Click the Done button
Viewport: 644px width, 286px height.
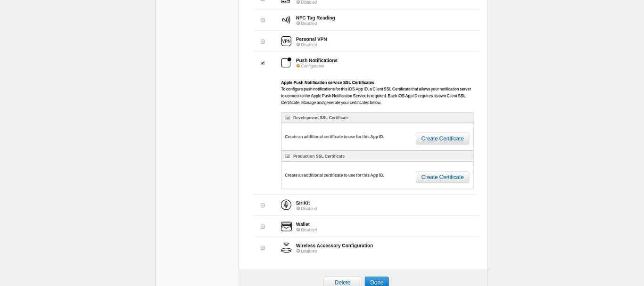coord(376,282)
